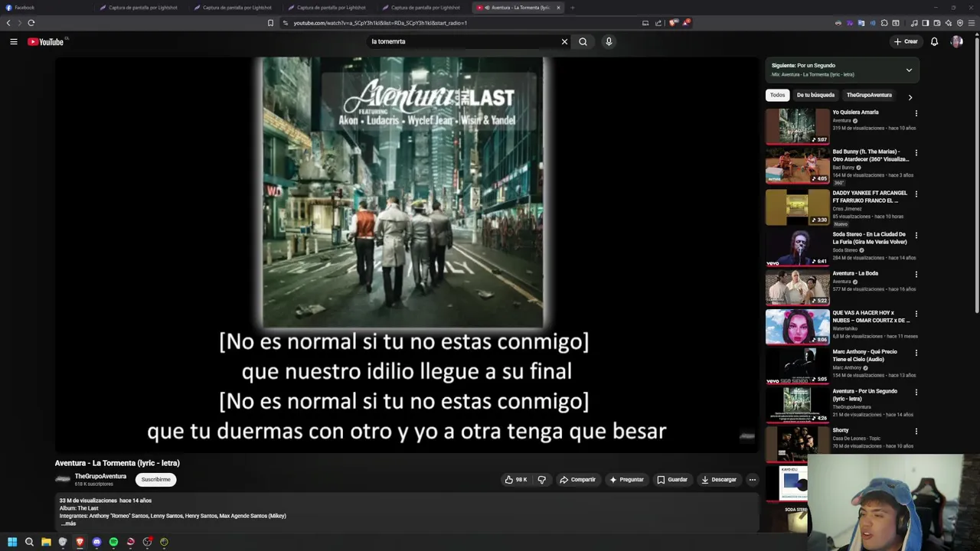Open Windows taskbar search
This screenshot has height=551, width=980.
click(x=29, y=542)
